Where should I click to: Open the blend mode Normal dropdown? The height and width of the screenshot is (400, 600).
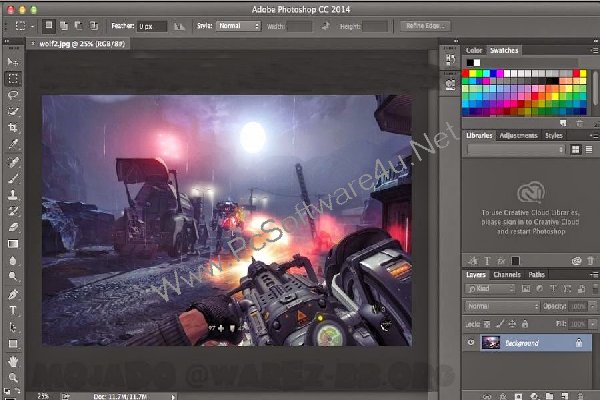pyautogui.click(x=503, y=306)
